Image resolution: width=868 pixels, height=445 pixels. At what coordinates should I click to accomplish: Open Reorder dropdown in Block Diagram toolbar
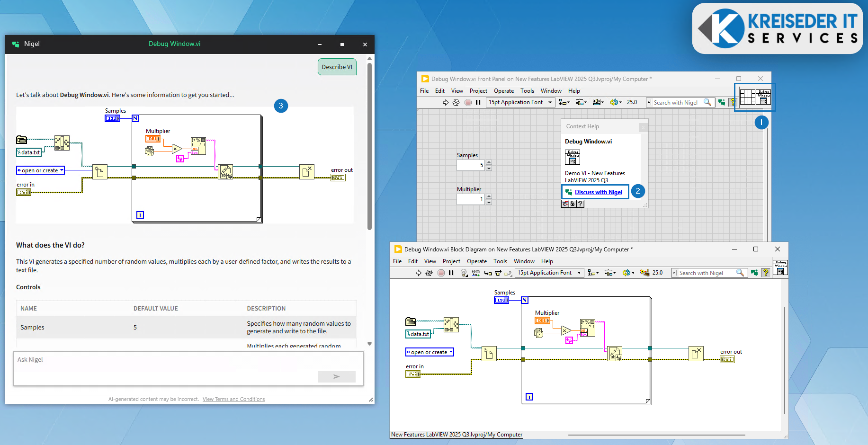point(628,273)
